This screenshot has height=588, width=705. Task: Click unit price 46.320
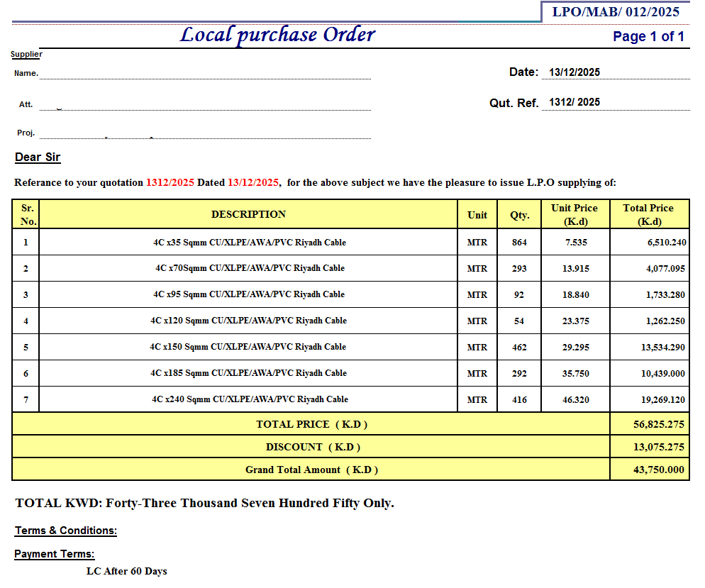pos(576,399)
